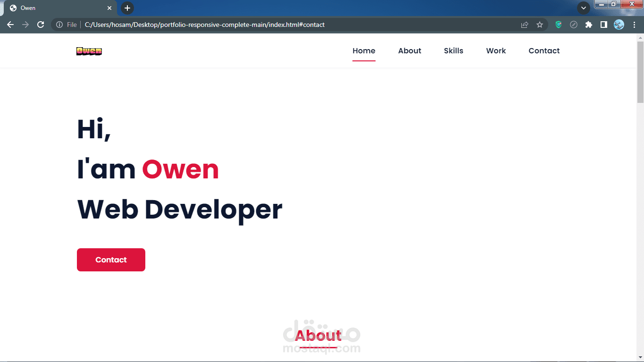Click the "Web Developer" heading text
The height and width of the screenshot is (362, 644).
coord(180,210)
